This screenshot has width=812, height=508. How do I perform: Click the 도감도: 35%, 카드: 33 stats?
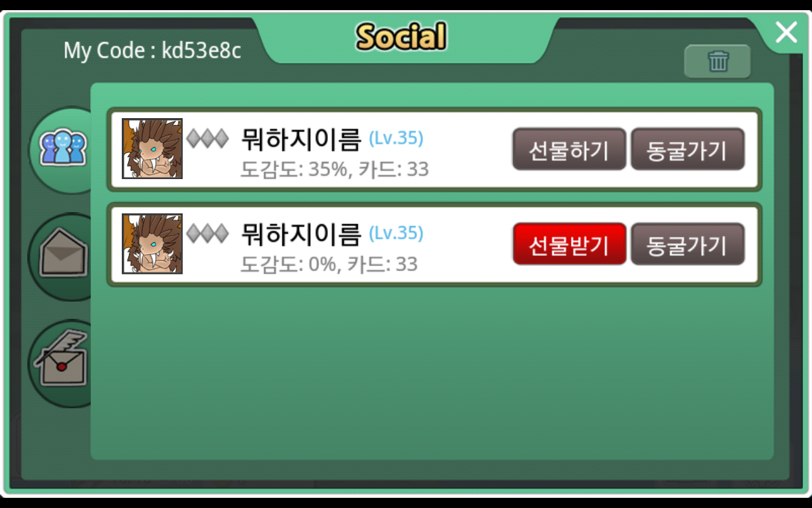pyautogui.click(x=334, y=170)
